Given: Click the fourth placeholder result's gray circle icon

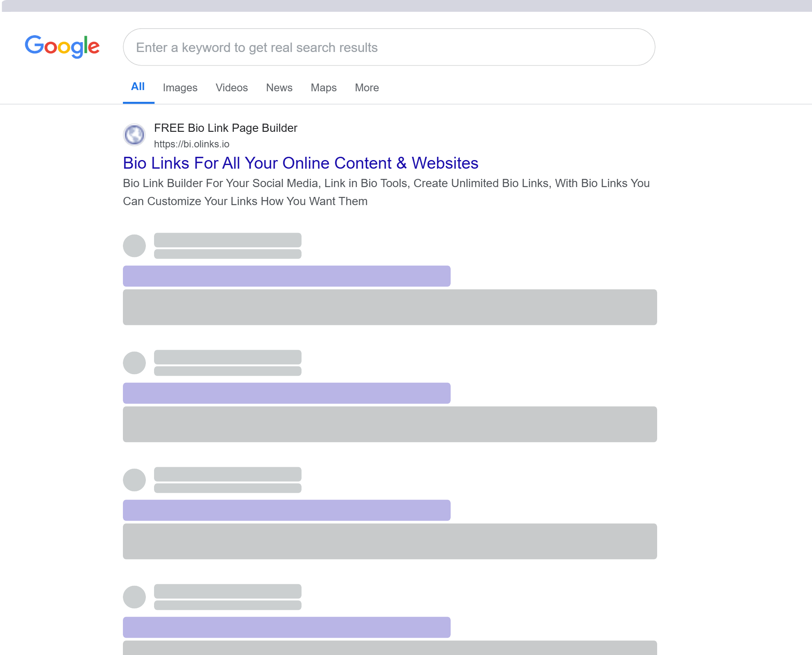Looking at the screenshot, I should click(x=134, y=597).
